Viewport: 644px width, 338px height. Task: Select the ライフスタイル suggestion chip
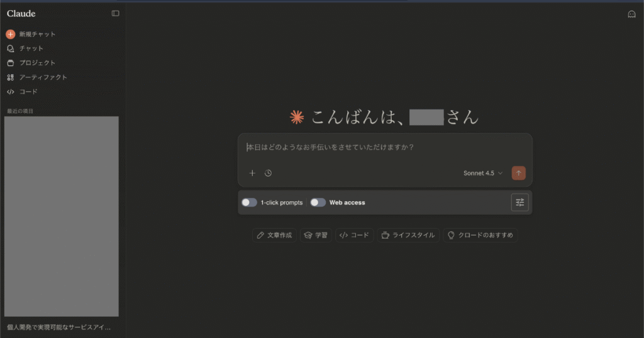click(x=408, y=235)
